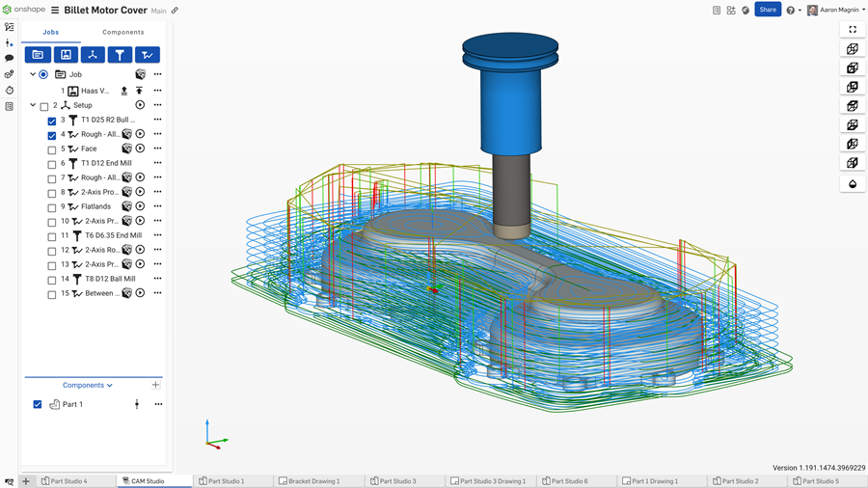This screenshot has width=868, height=488.
Task: Click the add machine button with the floppy-disk-style icon
Action: click(x=66, y=55)
